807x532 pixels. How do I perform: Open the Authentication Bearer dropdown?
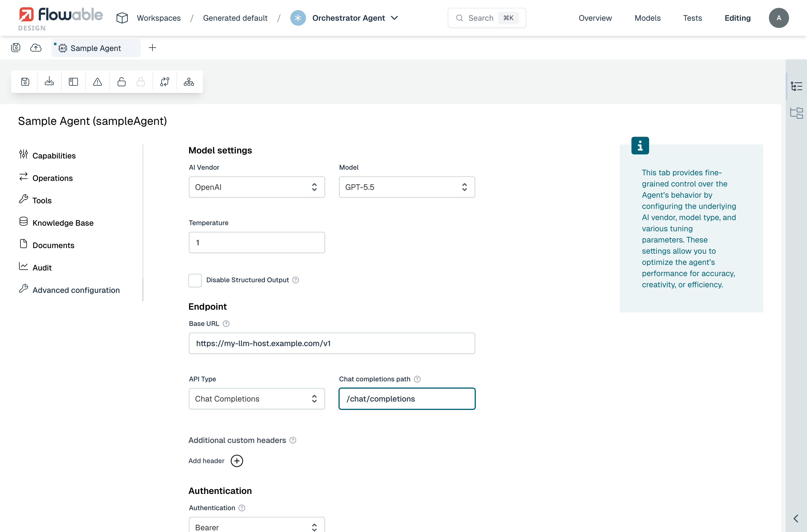(x=257, y=525)
